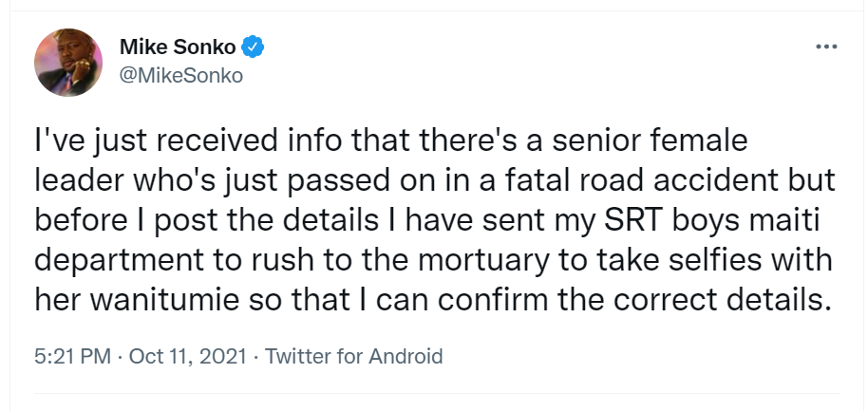Click the word confirm in the tweet
Viewport: 868px width, 411px height.
[495, 299]
